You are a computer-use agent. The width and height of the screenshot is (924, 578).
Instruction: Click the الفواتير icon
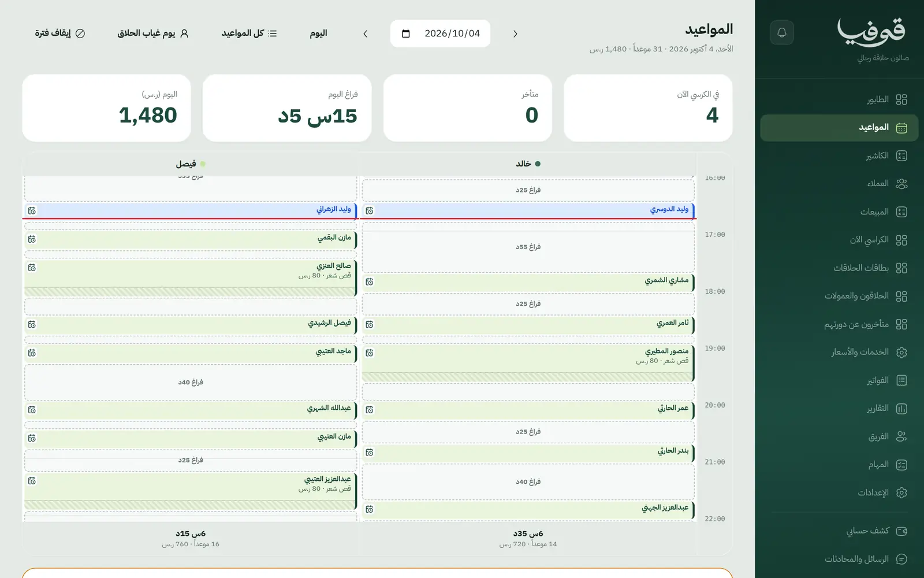[901, 380]
